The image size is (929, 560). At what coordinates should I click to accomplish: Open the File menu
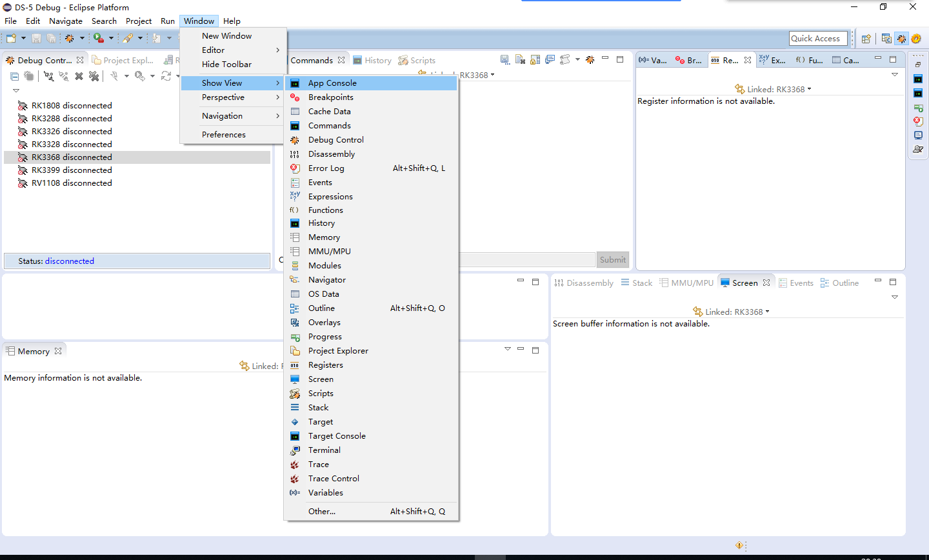pos(11,21)
